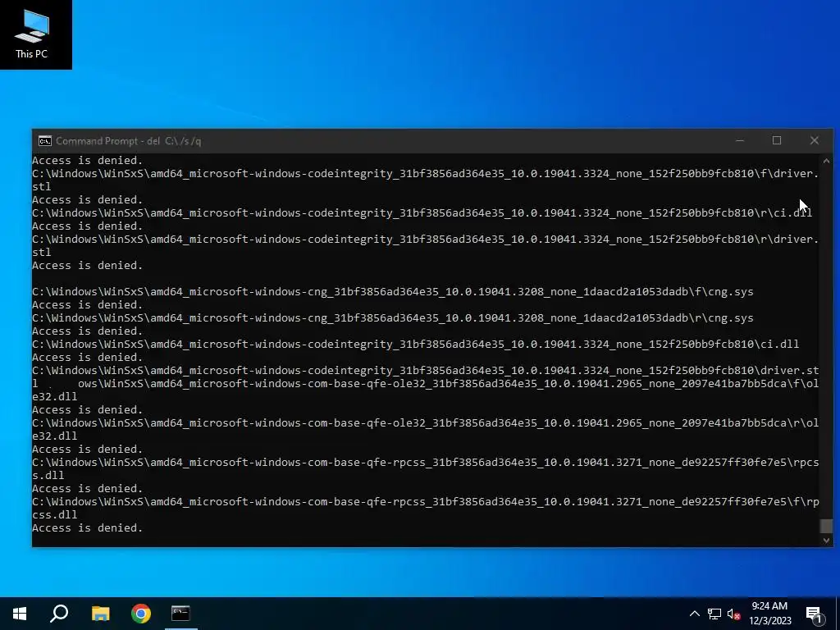The width and height of the screenshot is (840, 630).
Task: Click scrollbar up arrow in Command Prompt
Action: tap(827, 160)
